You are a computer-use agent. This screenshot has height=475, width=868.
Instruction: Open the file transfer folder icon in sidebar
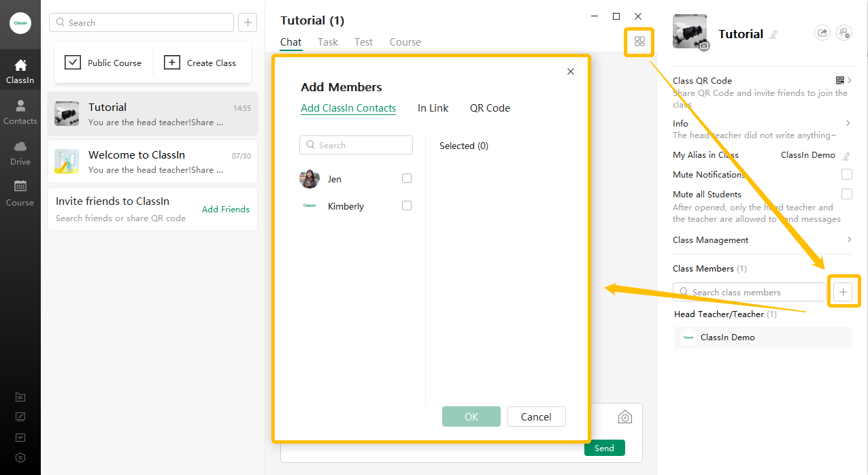pyautogui.click(x=20, y=397)
